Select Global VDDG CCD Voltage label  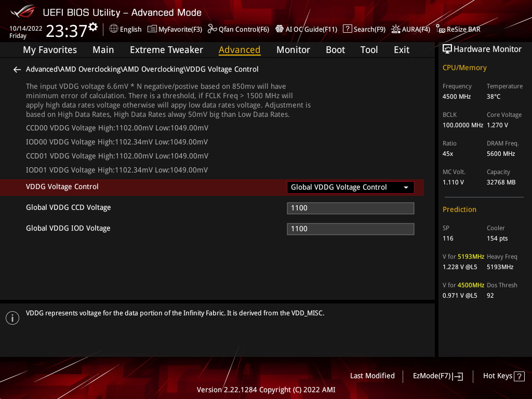coord(68,208)
